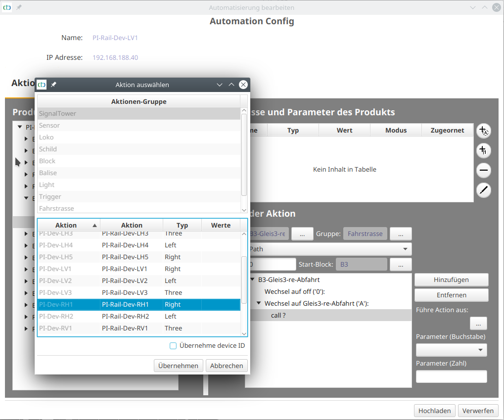Click the add numeric parameter plus-1 icon

(x=483, y=150)
